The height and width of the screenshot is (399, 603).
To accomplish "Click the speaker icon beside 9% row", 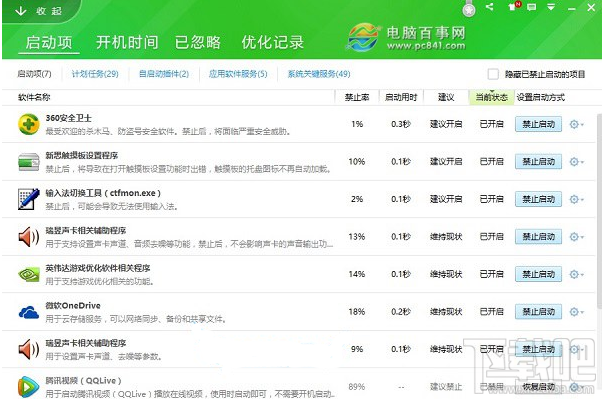I will click(x=29, y=349).
